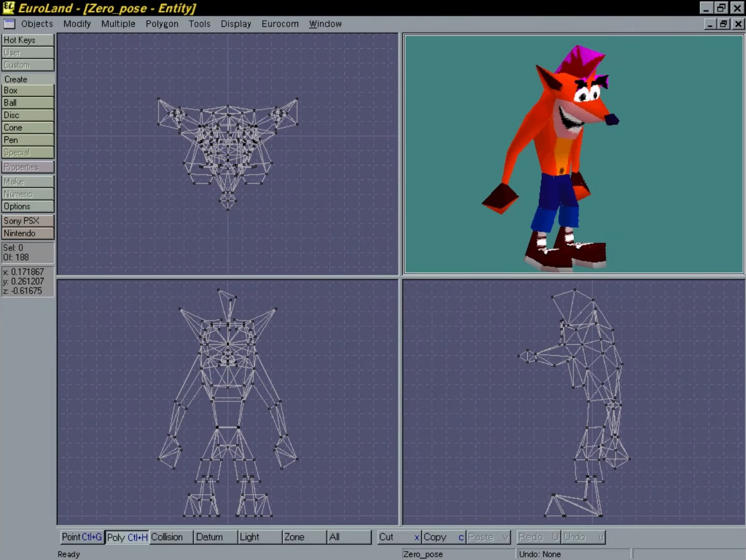Open the Objects menu
Screen dimensions: 746x560
(37, 24)
